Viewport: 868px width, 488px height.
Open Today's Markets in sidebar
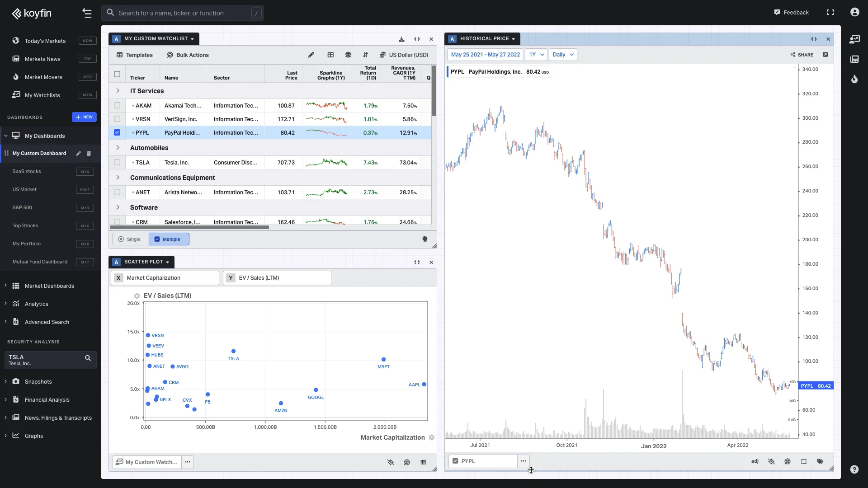tap(45, 41)
